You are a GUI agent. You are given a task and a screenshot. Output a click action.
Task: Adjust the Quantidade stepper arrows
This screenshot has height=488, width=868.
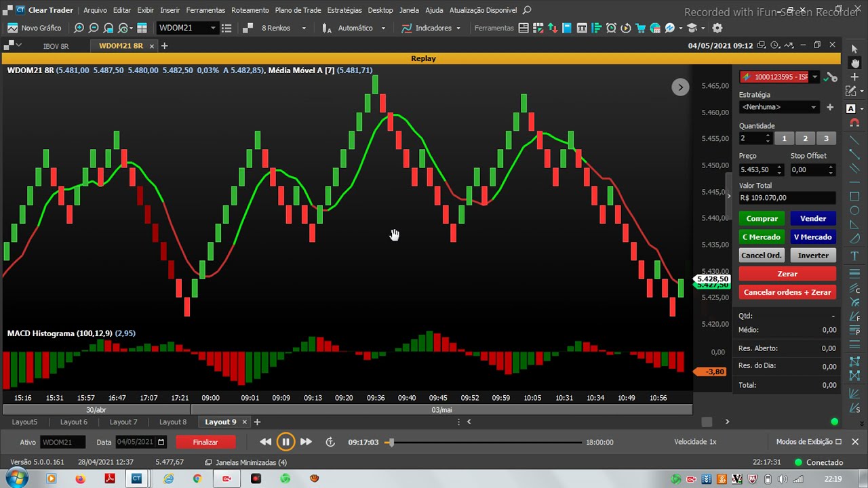[x=768, y=138]
